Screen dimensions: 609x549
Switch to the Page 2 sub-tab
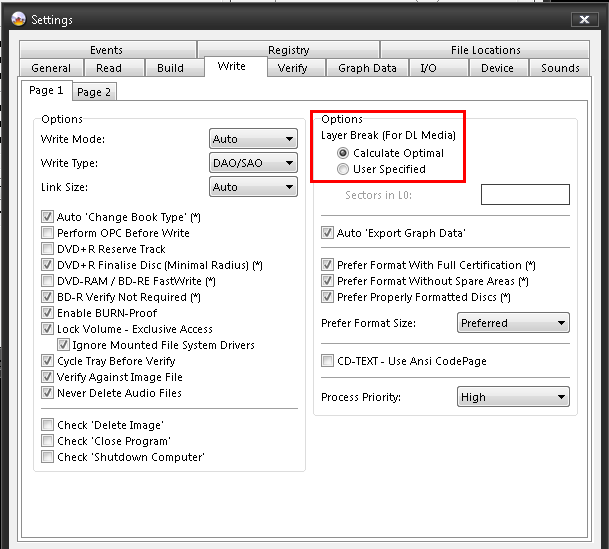(94, 92)
